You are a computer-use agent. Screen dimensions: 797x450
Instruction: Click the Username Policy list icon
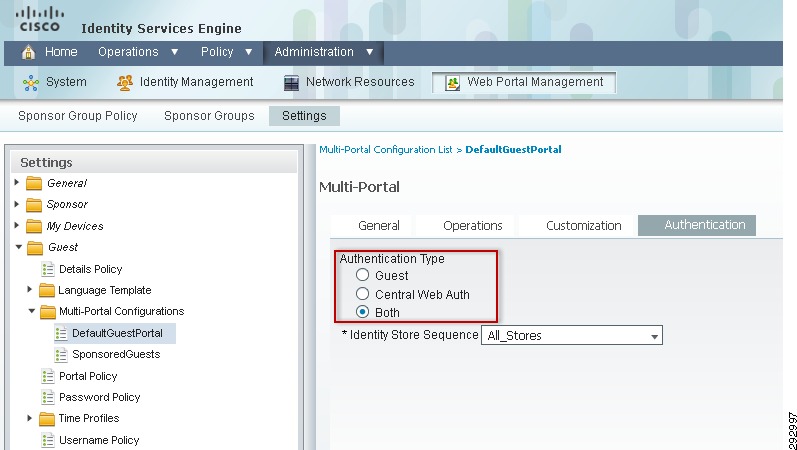coord(48,440)
